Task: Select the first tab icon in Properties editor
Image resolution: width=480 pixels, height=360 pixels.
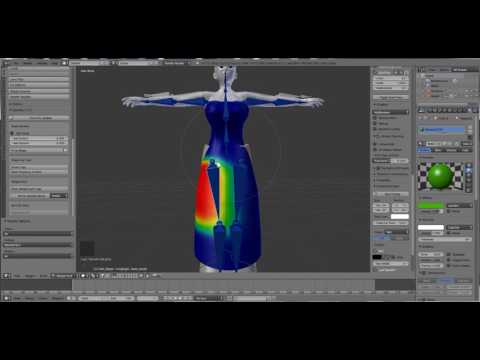Action: [x=422, y=110]
